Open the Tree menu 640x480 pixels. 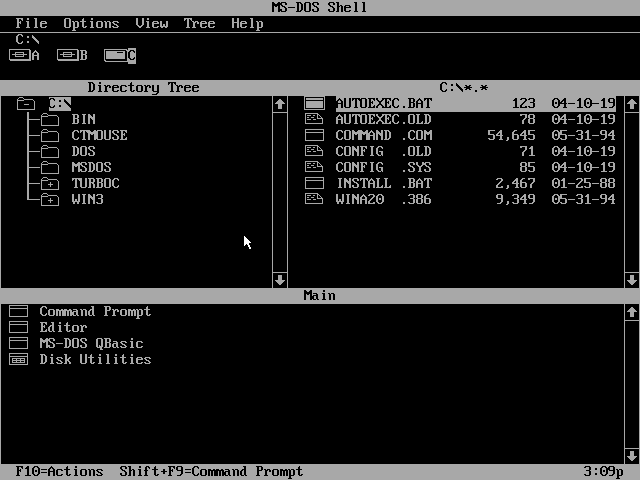tap(200, 23)
